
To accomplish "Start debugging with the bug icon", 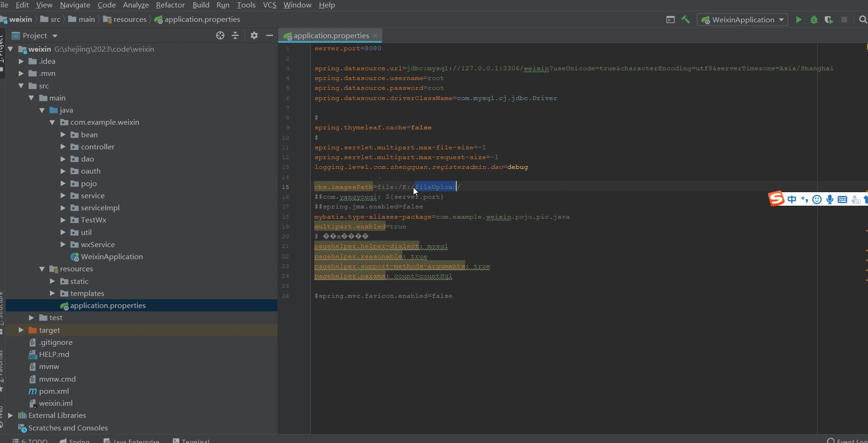I will 814,20.
